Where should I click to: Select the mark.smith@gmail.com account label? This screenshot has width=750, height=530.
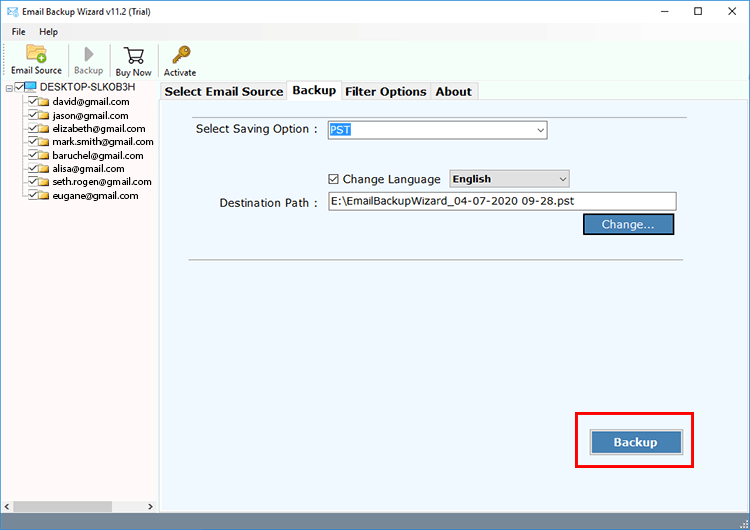click(x=103, y=142)
